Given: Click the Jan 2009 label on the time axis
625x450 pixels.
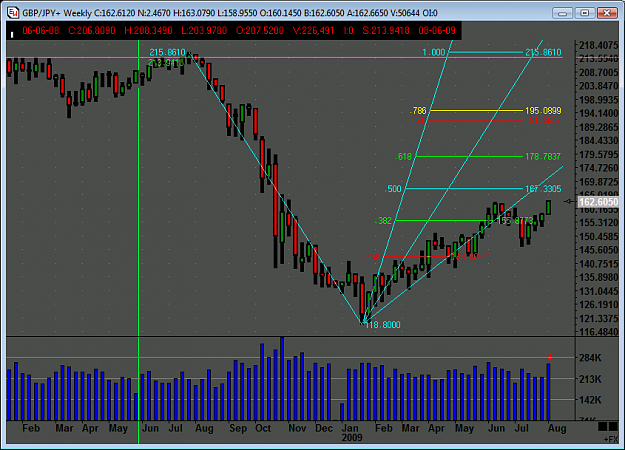Looking at the screenshot, I should [352, 433].
